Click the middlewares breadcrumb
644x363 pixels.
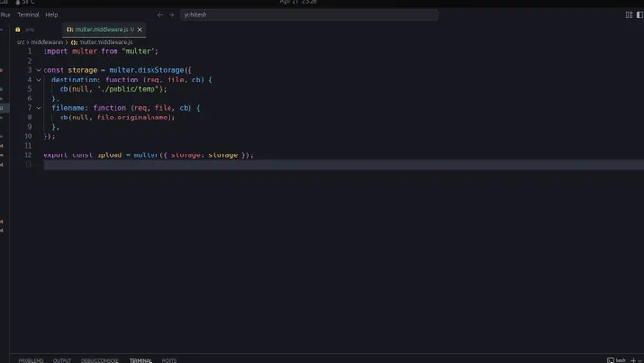tap(47, 42)
